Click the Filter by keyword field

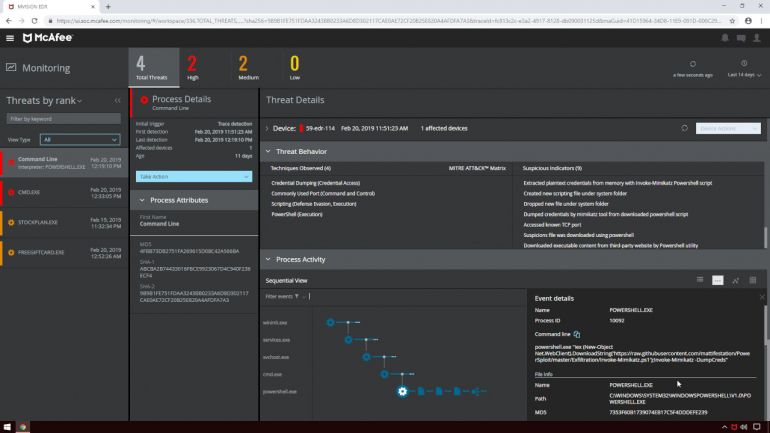pyautogui.click(x=64, y=119)
